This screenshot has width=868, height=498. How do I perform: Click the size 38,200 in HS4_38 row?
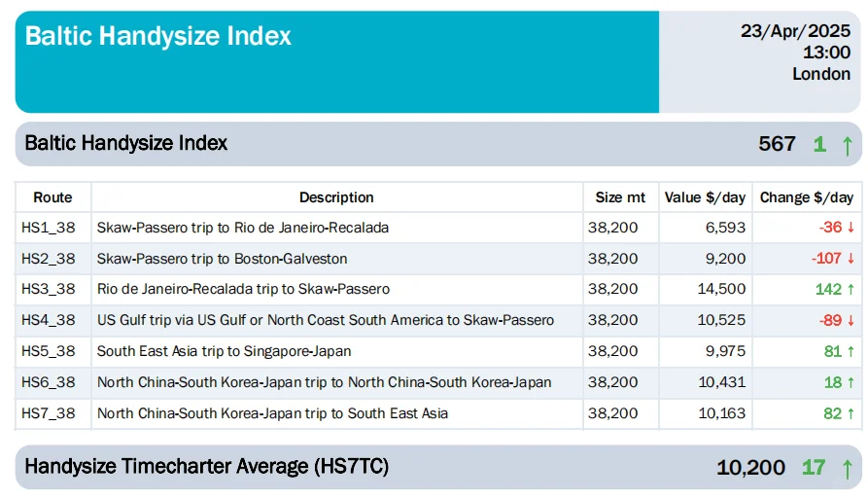click(612, 320)
